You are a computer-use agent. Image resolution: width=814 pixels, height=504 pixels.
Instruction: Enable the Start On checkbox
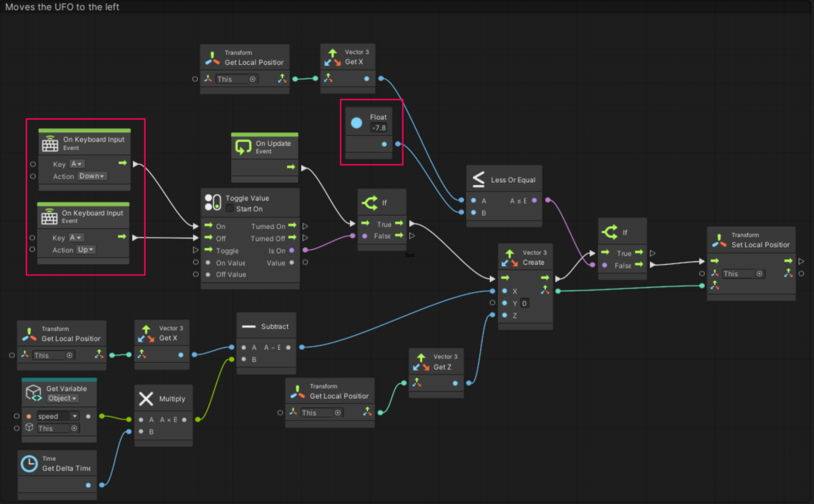230,209
